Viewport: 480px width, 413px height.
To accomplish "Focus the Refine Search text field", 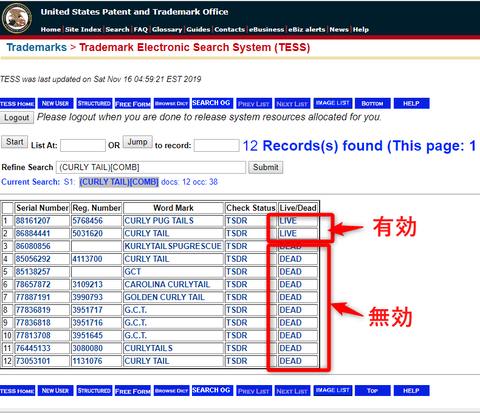I will click(151, 167).
